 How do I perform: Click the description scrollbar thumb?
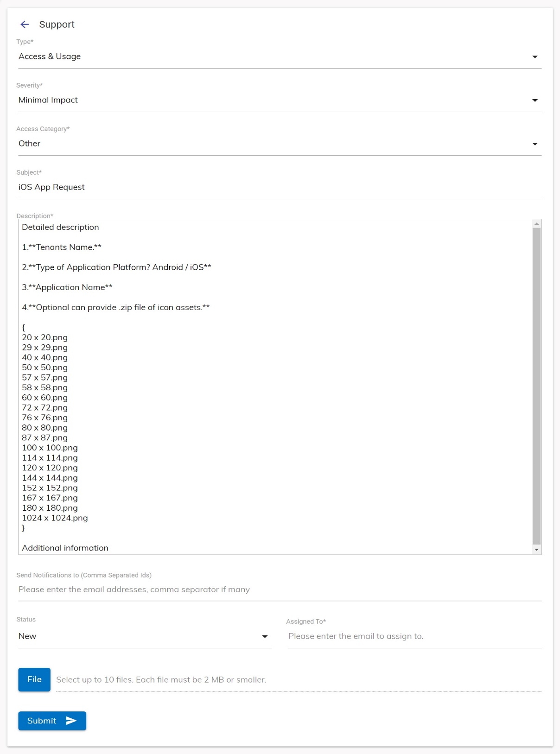[x=536, y=385]
